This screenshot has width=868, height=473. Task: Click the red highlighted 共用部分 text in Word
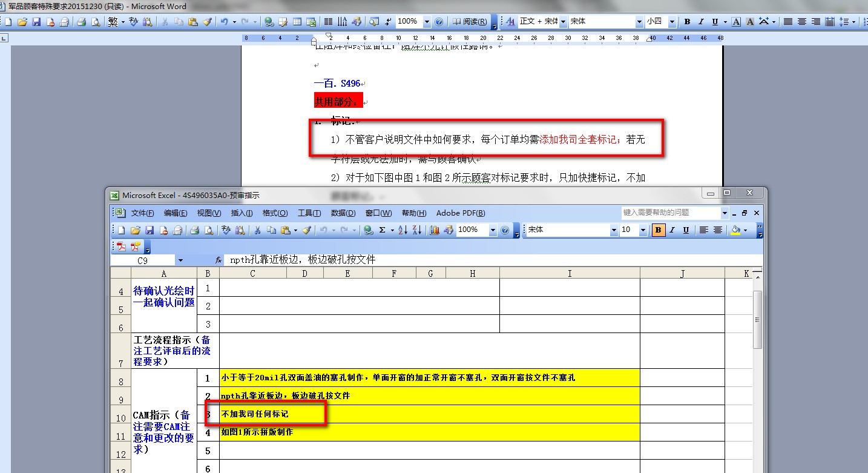coord(338,101)
